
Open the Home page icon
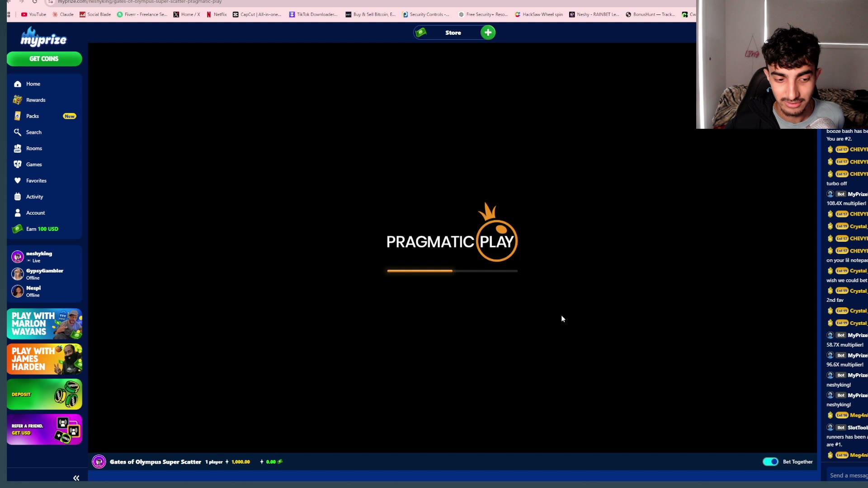click(18, 84)
